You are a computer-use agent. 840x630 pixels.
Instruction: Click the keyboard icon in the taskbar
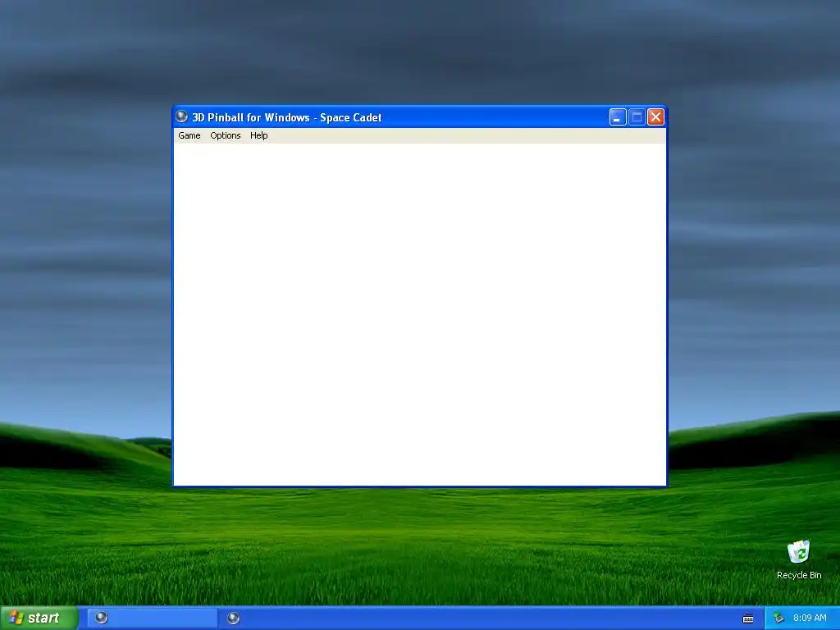point(748,619)
